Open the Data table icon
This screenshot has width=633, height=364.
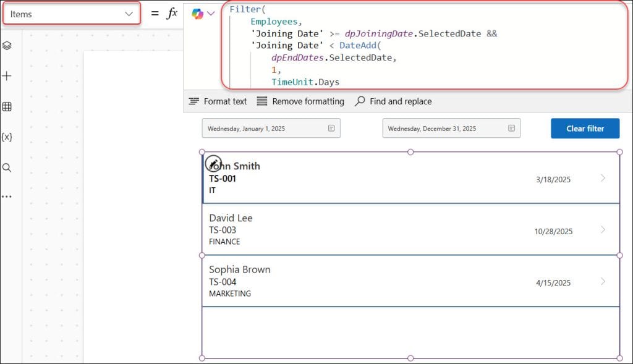7,106
